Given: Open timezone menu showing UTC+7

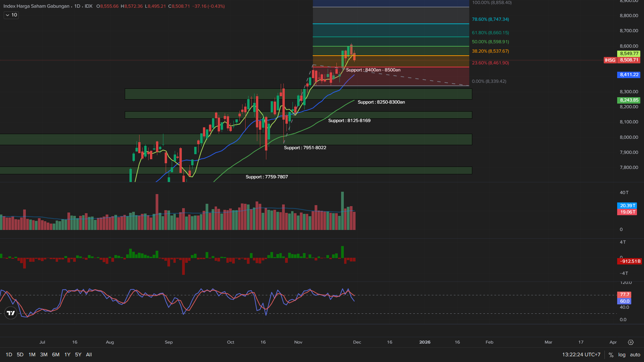Looking at the screenshot, I should 581,355.
